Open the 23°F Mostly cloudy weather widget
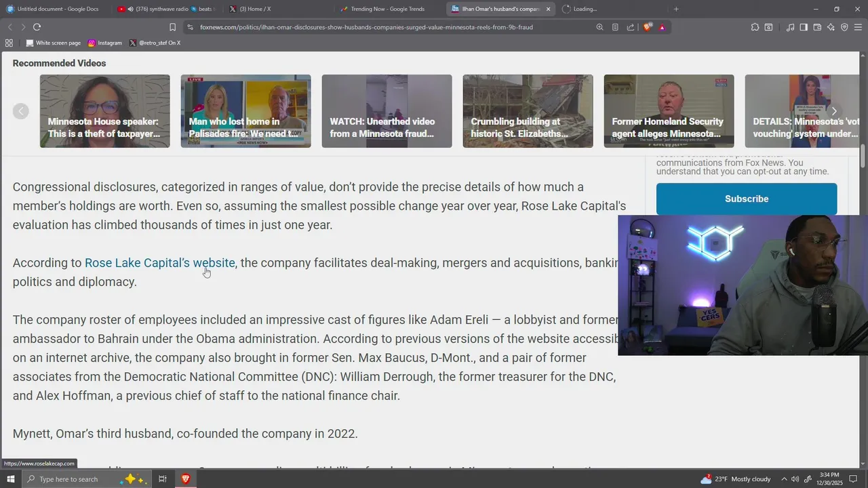Image resolution: width=868 pixels, height=488 pixels. (x=736, y=479)
